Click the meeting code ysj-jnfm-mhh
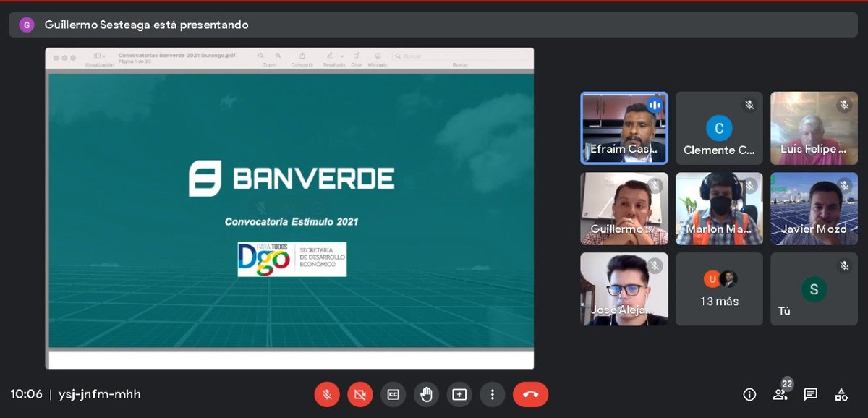Screen dimensions: 868x418 100,394
